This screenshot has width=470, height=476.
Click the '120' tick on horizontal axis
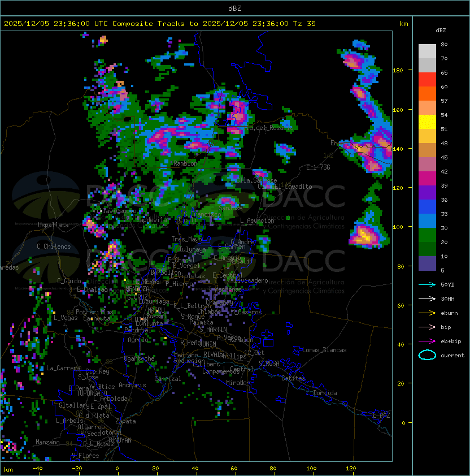coord(351,469)
